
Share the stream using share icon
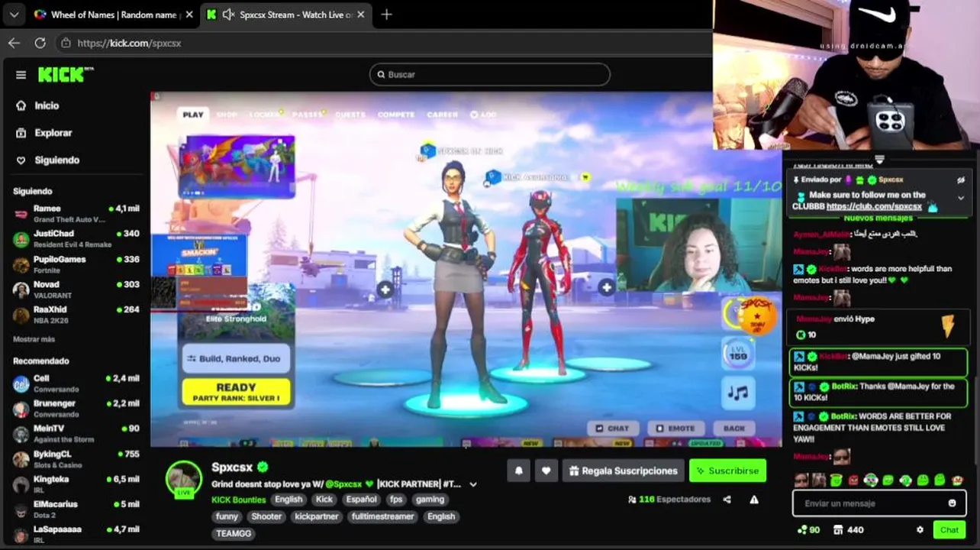tap(727, 500)
